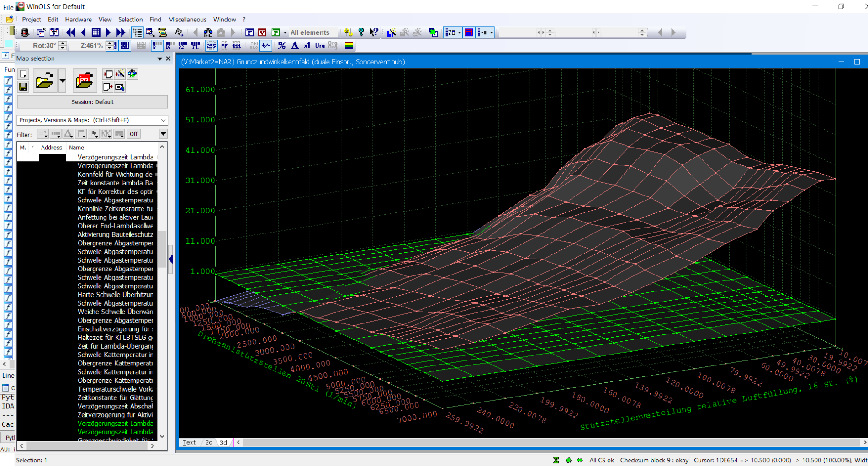868x466 pixels.
Task: Close the Map selection panel
Action: coord(168,58)
